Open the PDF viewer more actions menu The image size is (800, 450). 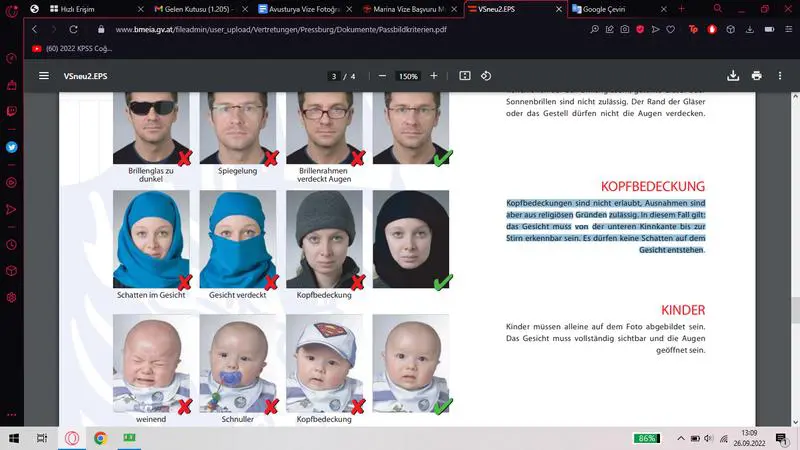780,76
